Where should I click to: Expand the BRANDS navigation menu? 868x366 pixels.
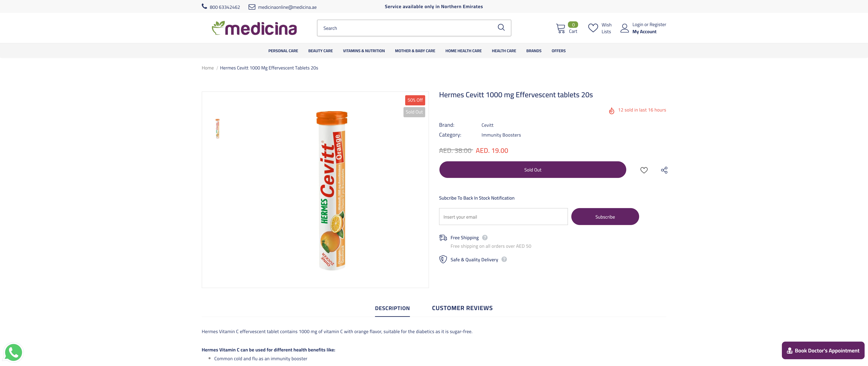pos(534,50)
